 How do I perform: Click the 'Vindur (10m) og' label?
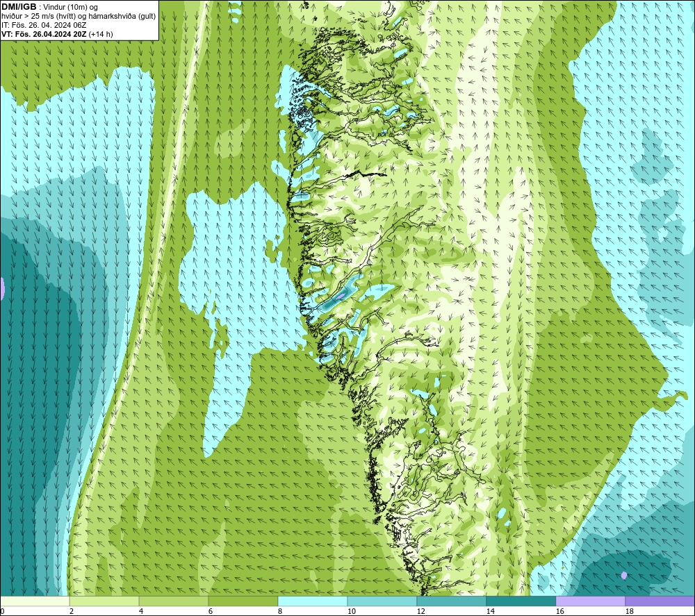click(x=70, y=8)
